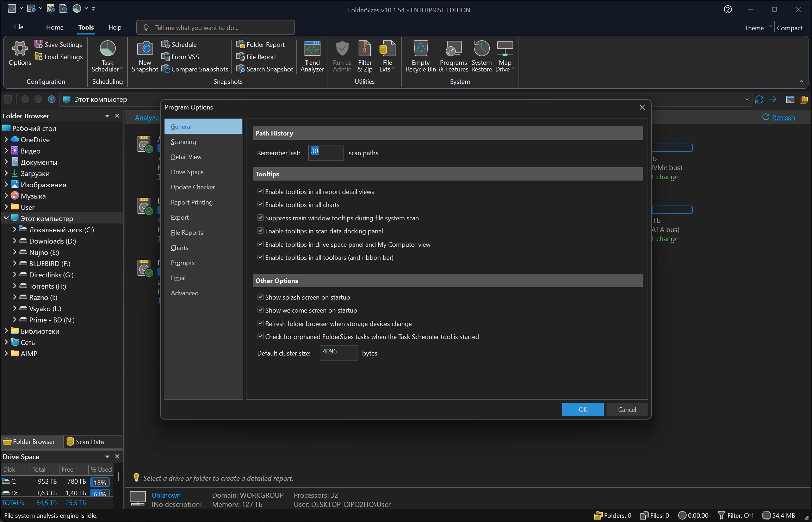
Task: Switch to the Scan Data panel tab
Action: (86, 442)
